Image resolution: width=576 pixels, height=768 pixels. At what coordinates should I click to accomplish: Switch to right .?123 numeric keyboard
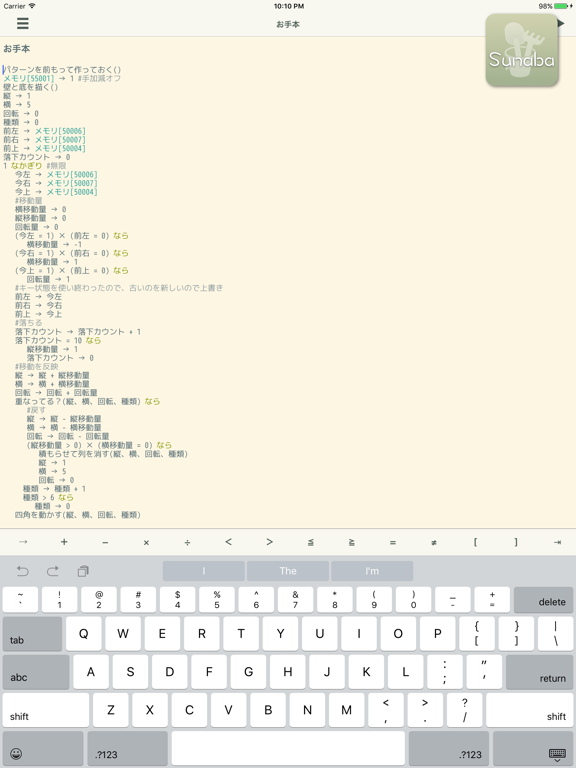(x=449, y=748)
